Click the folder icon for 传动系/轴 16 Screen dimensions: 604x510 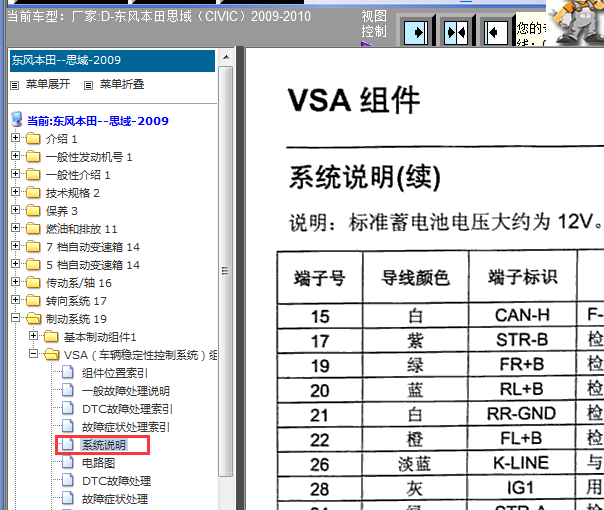tap(33, 282)
